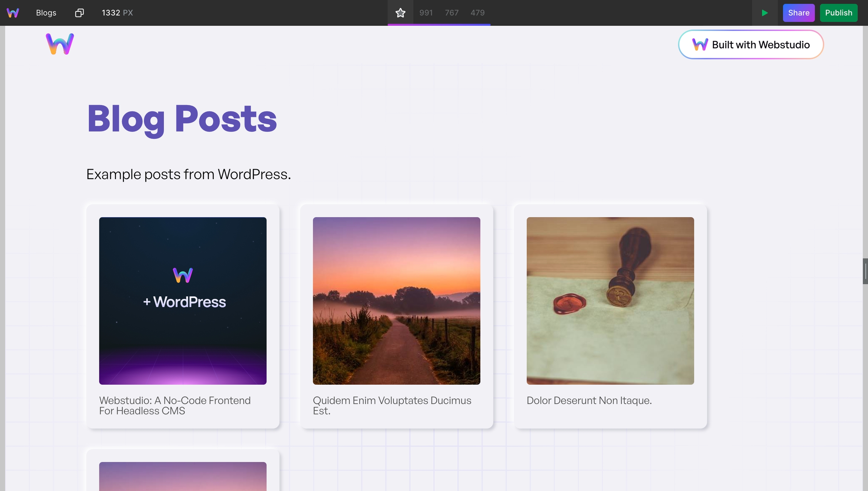Click the star base breakpoint icon
The image size is (868, 491).
point(400,12)
